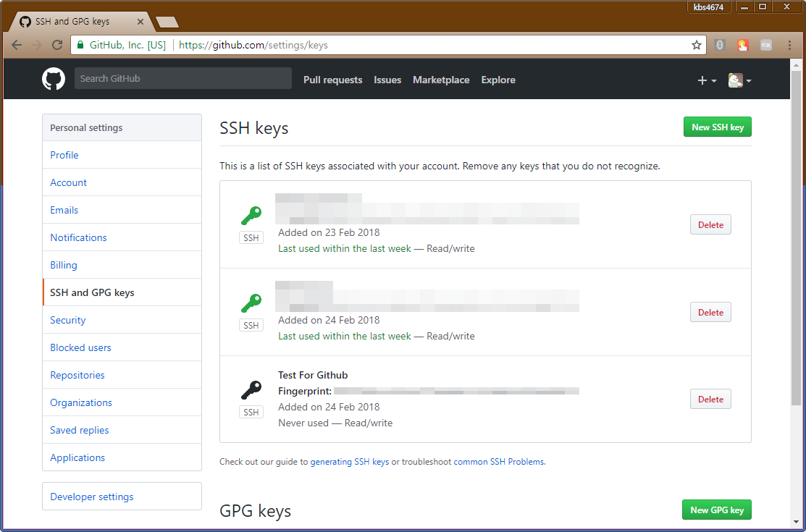Open Marketplace in top navigation
This screenshot has width=806, height=532.
441,80
